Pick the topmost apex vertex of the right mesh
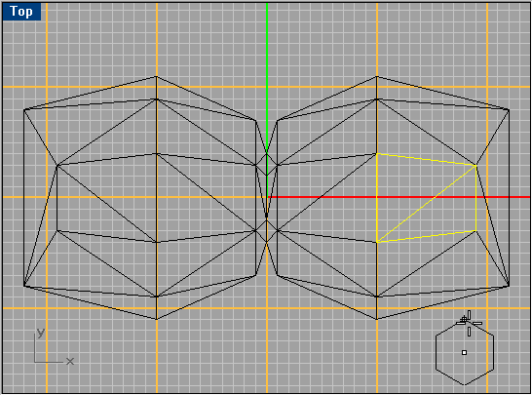The height and width of the screenshot is (395, 532). [377, 77]
